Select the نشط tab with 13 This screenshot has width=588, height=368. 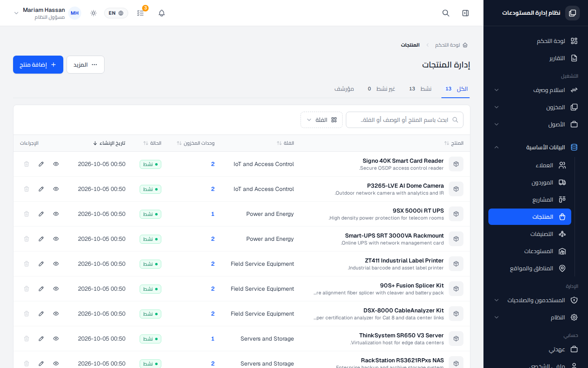coord(420,89)
